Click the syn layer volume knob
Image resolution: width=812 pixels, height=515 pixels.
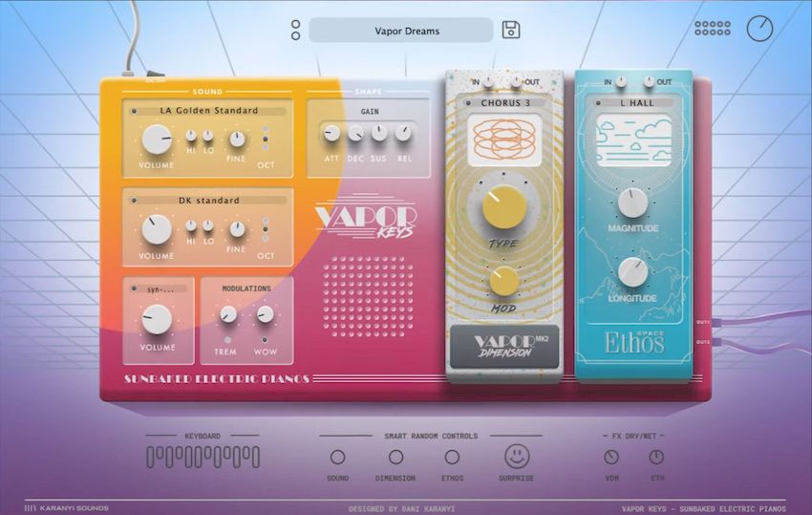coord(157,318)
